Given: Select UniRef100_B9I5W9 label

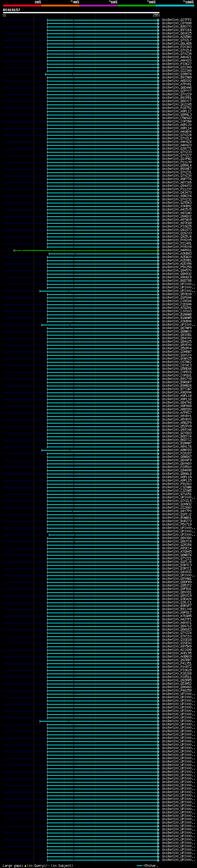Looking at the screenshot, I should tap(177, 78).
